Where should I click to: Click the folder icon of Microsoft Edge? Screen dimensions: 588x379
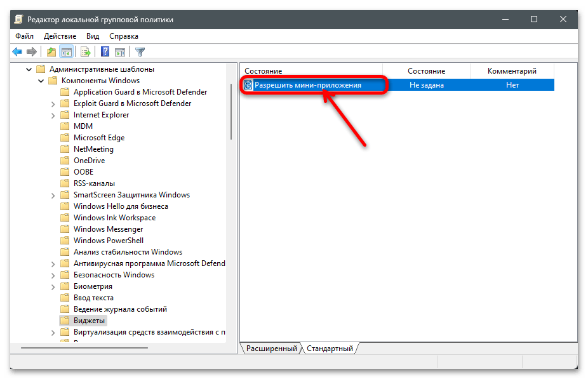click(65, 137)
